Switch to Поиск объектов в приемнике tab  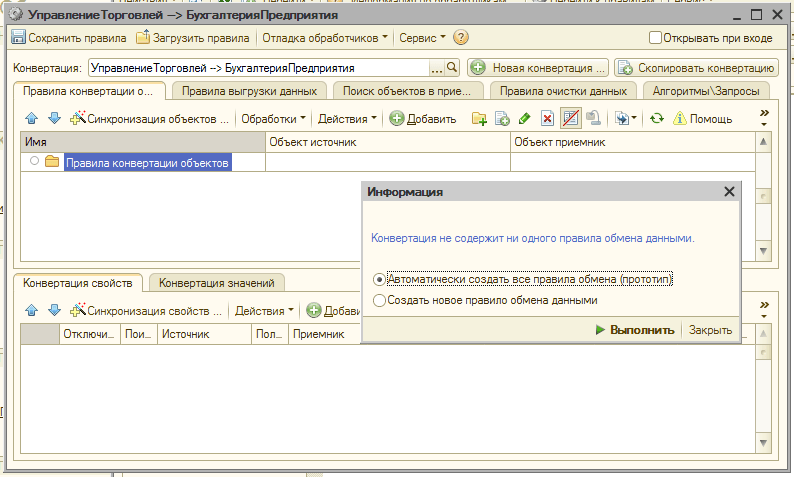click(407, 91)
